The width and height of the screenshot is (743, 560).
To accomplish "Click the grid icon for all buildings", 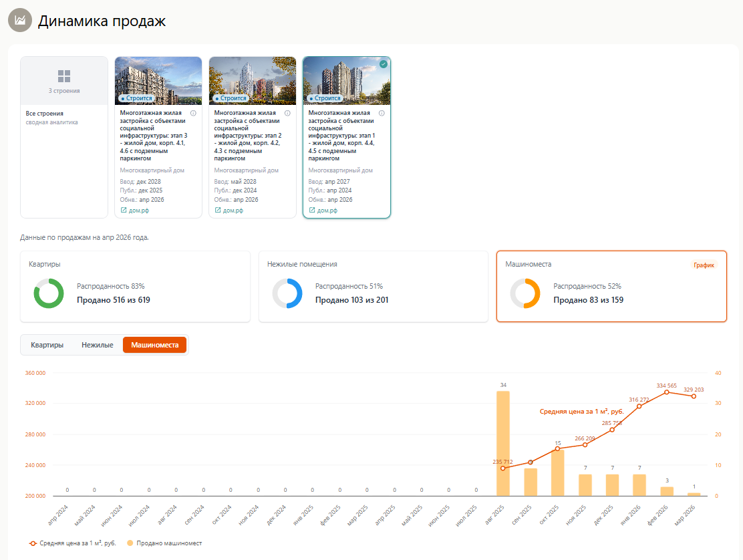I will click(x=64, y=76).
